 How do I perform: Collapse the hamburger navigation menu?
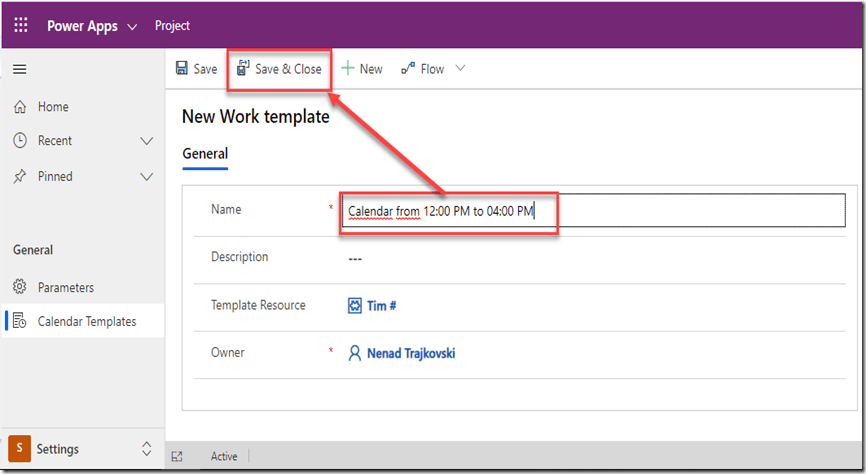tap(19, 69)
